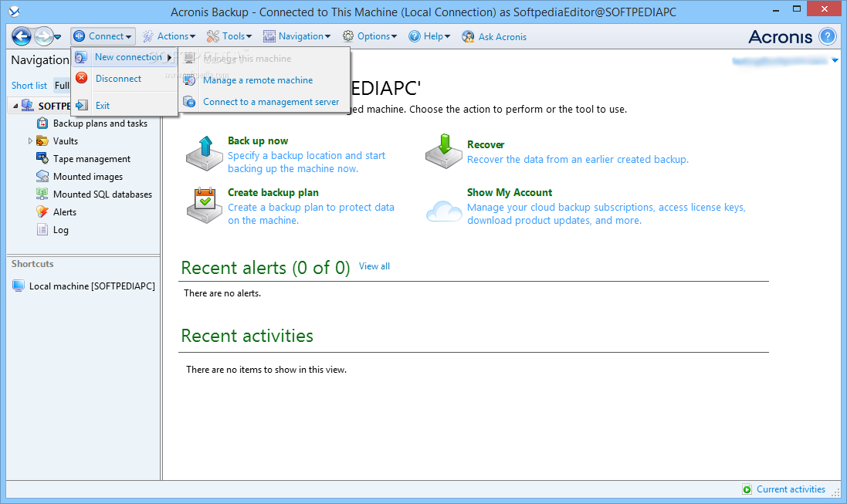Select New connection submenu entry
Screen dimensions: 847x504
click(124, 57)
